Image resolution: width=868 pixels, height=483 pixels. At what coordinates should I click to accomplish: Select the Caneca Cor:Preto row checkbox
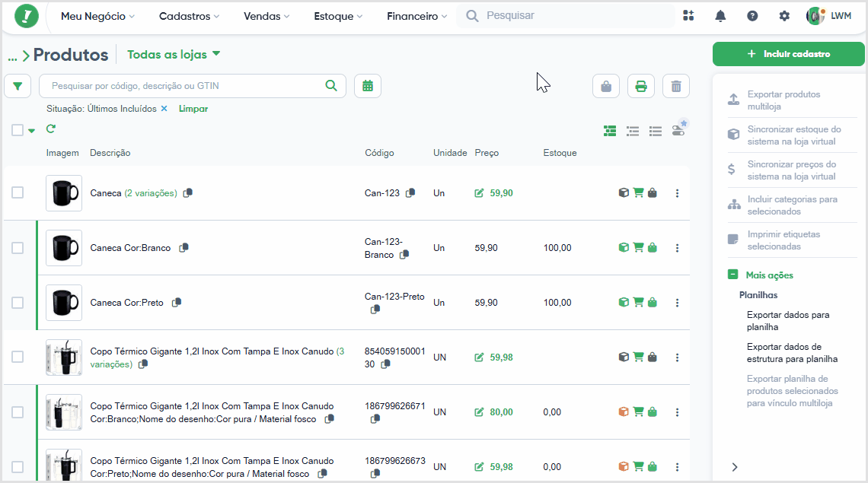pos(18,303)
